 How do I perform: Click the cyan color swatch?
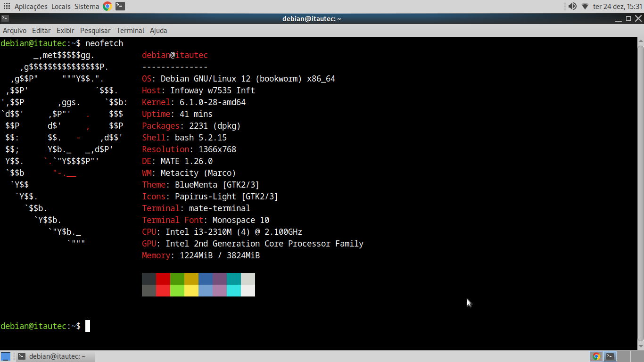[x=234, y=290]
